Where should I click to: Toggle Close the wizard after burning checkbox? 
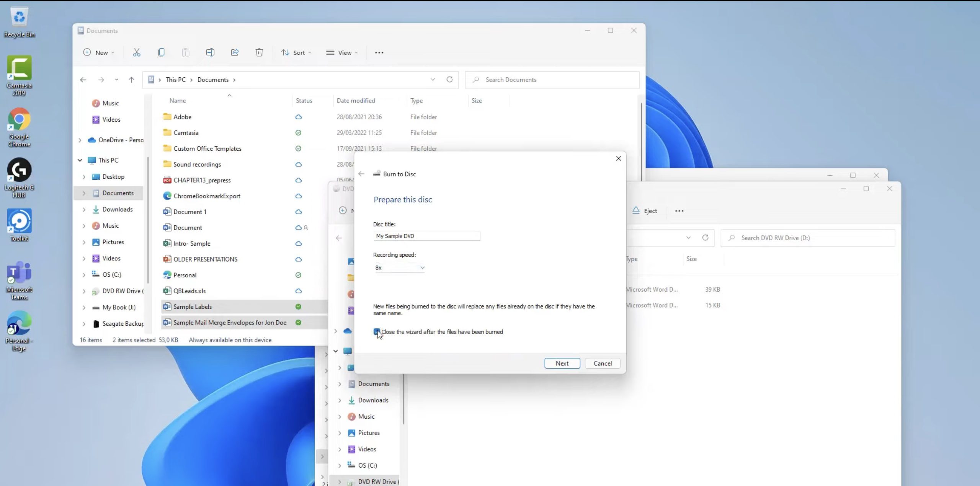[377, 332]
